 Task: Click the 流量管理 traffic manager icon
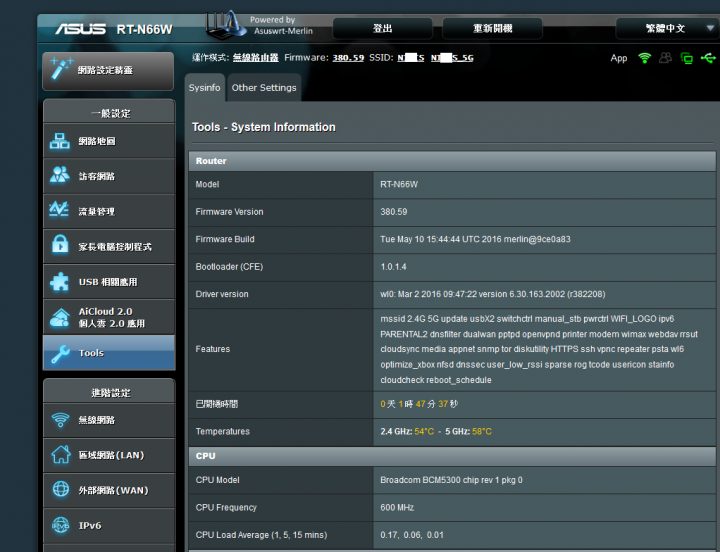59,210
